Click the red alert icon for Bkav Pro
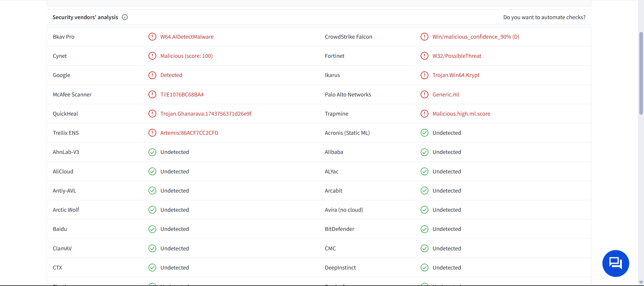 tap(152, 37)
